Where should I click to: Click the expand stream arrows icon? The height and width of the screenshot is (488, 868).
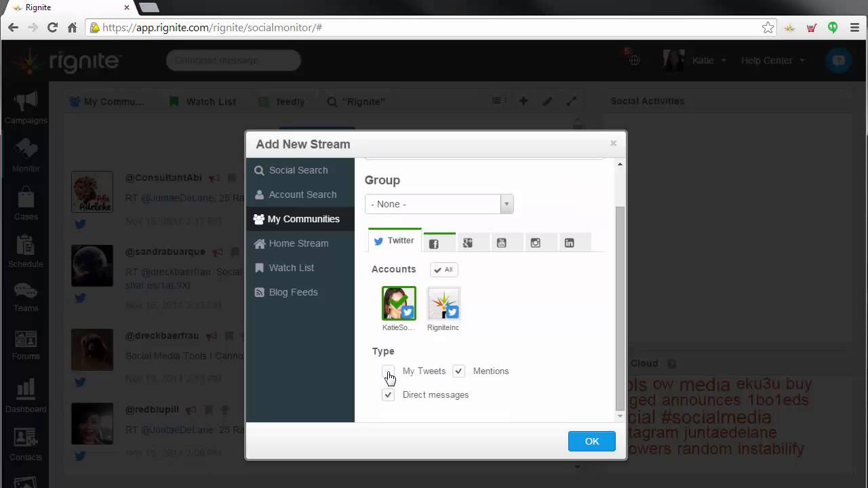(x=572, y=101)
